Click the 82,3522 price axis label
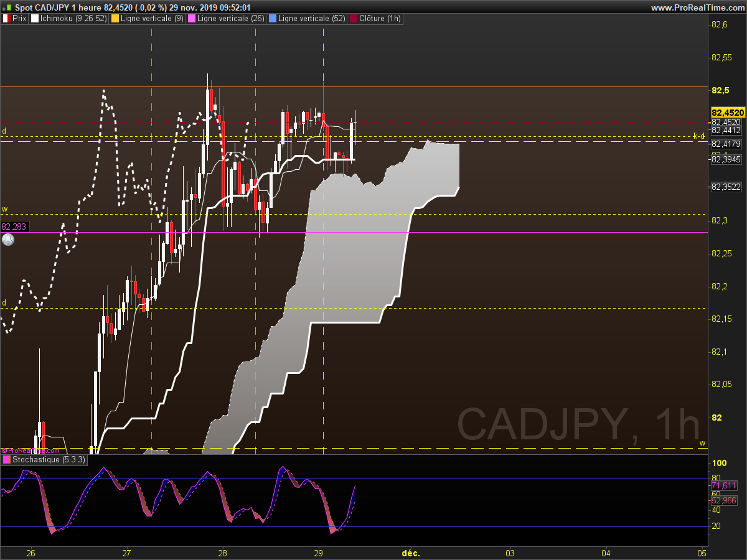The image size is (747, 560). tap(726, 187)
